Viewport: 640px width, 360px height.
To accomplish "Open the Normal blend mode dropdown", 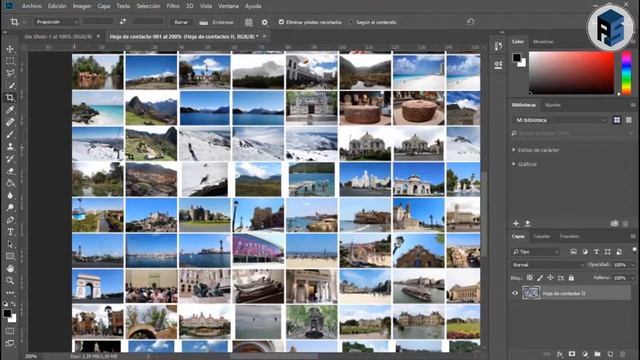I will (547, 265).
